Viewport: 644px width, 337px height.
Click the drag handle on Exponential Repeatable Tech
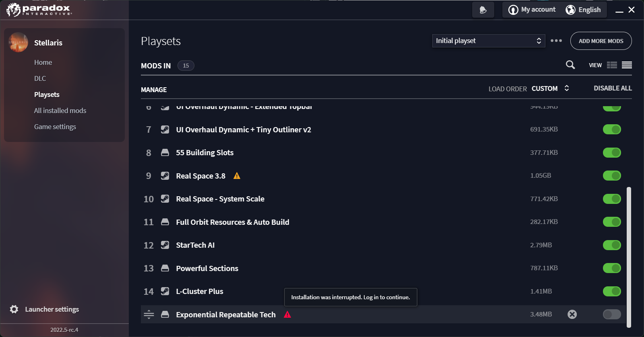(x=149, y=314)
